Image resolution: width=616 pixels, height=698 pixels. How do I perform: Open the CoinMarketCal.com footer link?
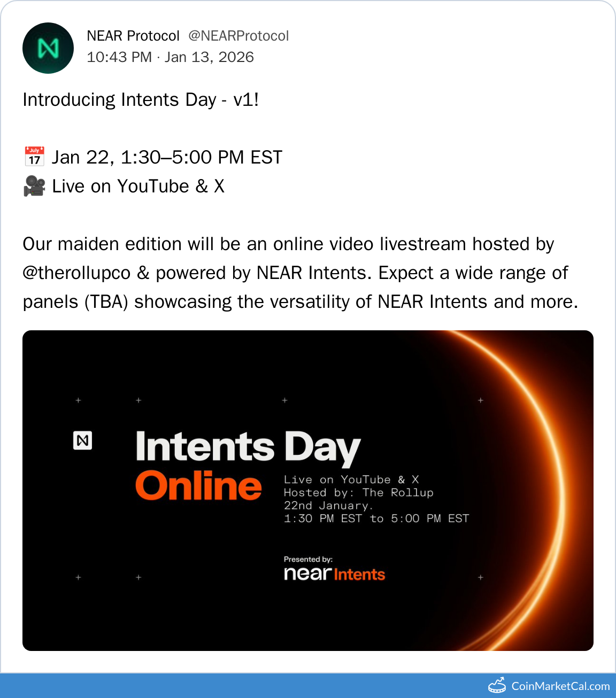pyautogui.click(x=560, y=686)
